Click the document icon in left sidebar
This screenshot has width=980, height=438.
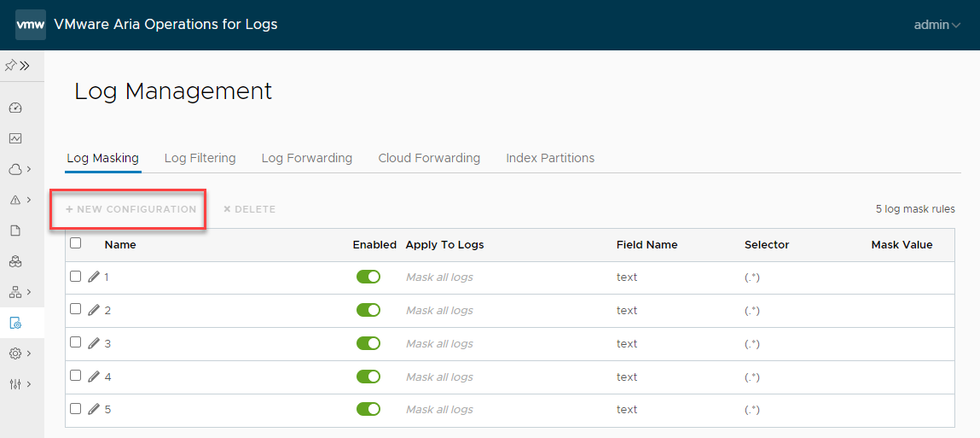[x=14, y=231]
